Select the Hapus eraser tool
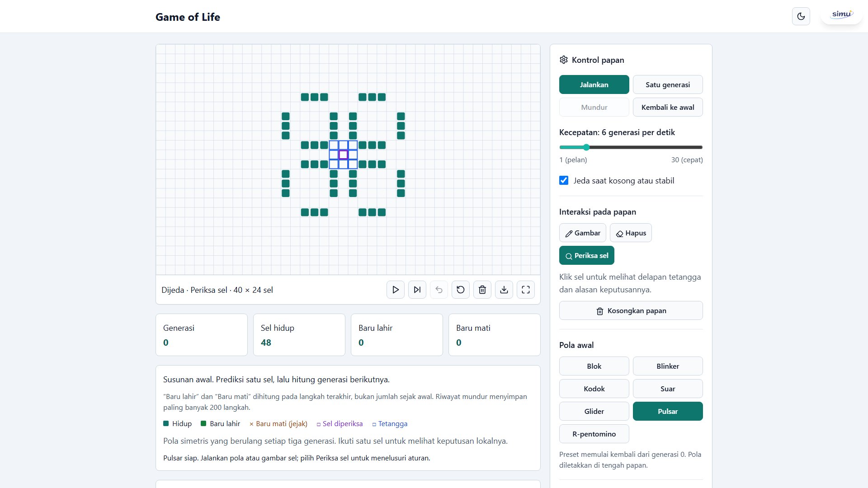Image resolution: width=868 pixels, height=488 pixels. tap(631, 233)
